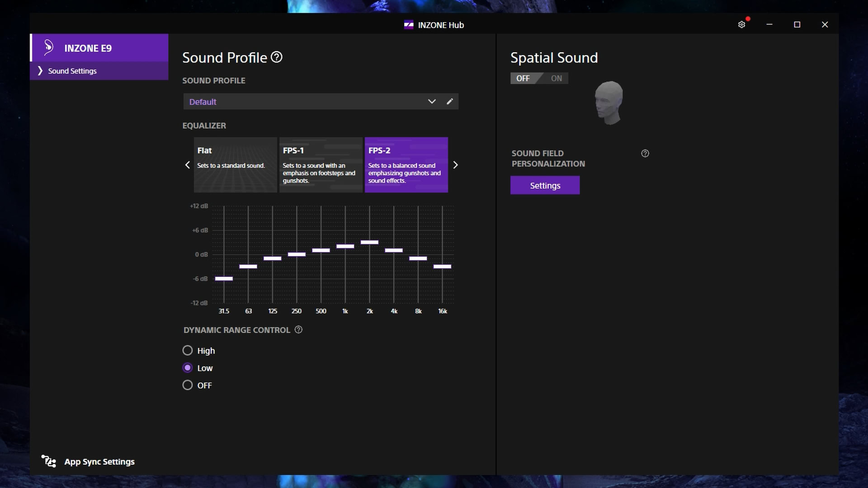Maximize the INZONE Hub window

click(x=797, y=24)
